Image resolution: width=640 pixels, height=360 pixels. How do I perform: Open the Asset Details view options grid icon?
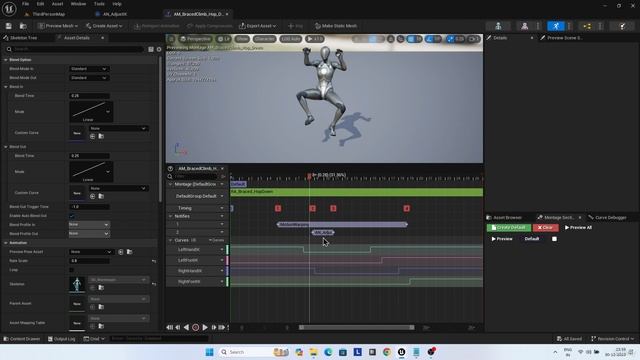coord(151,49)
